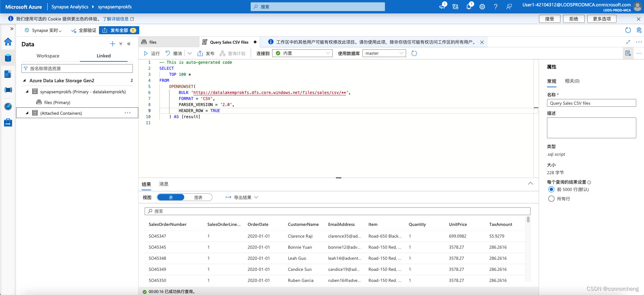Run the SQL query
644x295 pixels.
(152, 53)
